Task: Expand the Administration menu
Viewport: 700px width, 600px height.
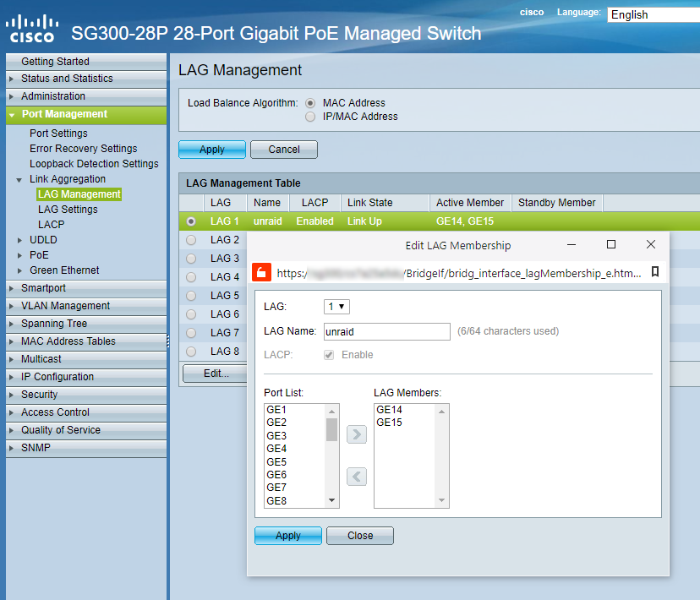Action: click(x=86, y=96)
